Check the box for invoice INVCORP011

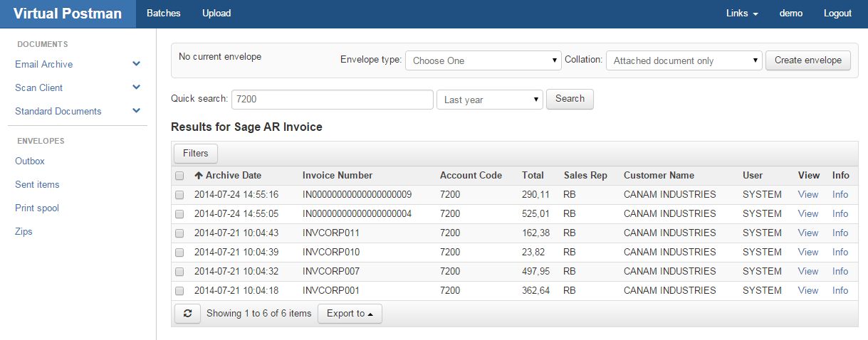click(x=180, y=233)
